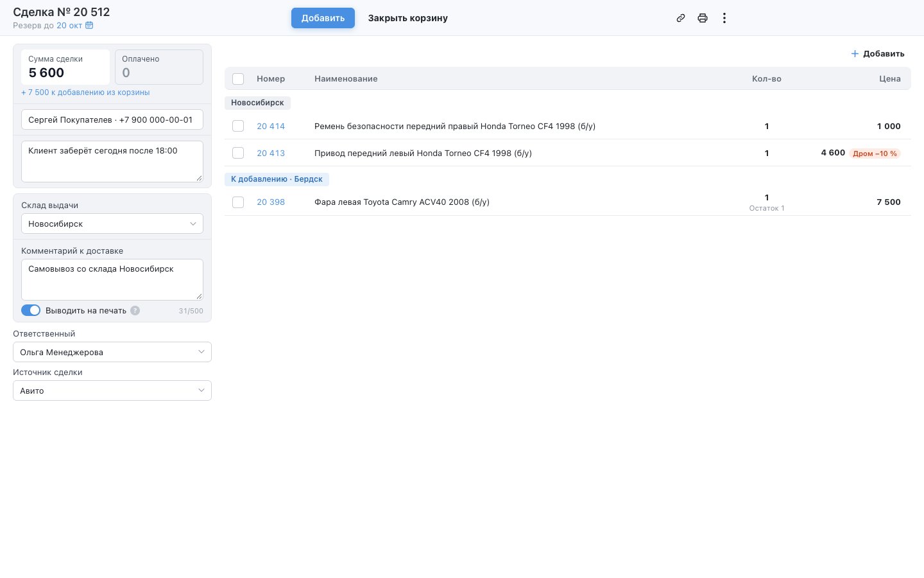Click the Привод передний левый item name
This screenshot has width=924, height=578.
[423, 153]
